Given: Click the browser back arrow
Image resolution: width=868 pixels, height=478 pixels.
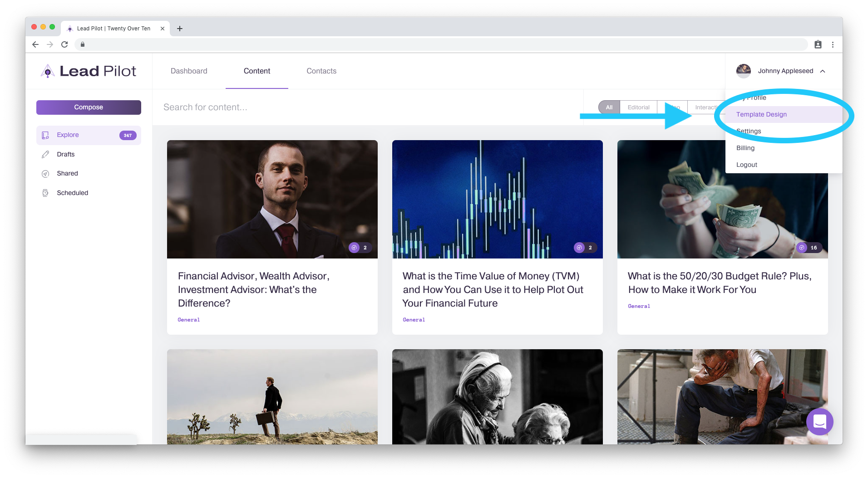Looking at the screenshot, I should (x=35, y=44).
